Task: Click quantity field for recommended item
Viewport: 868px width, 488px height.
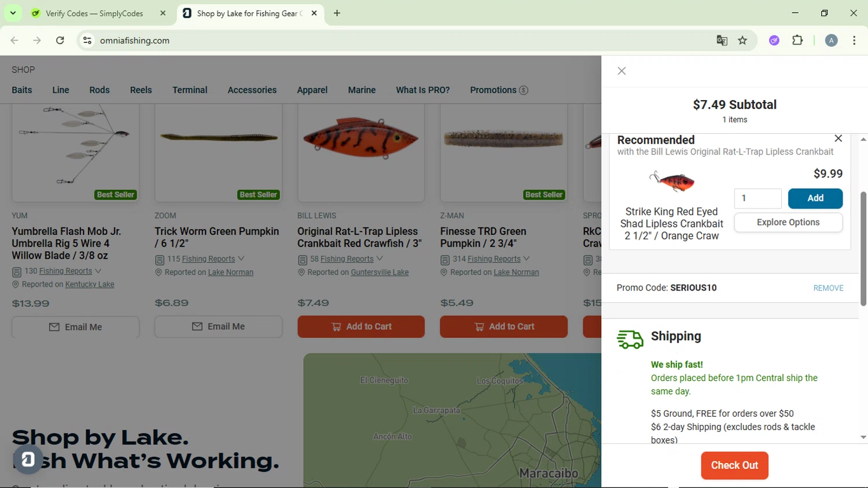Action: (758, 198)
